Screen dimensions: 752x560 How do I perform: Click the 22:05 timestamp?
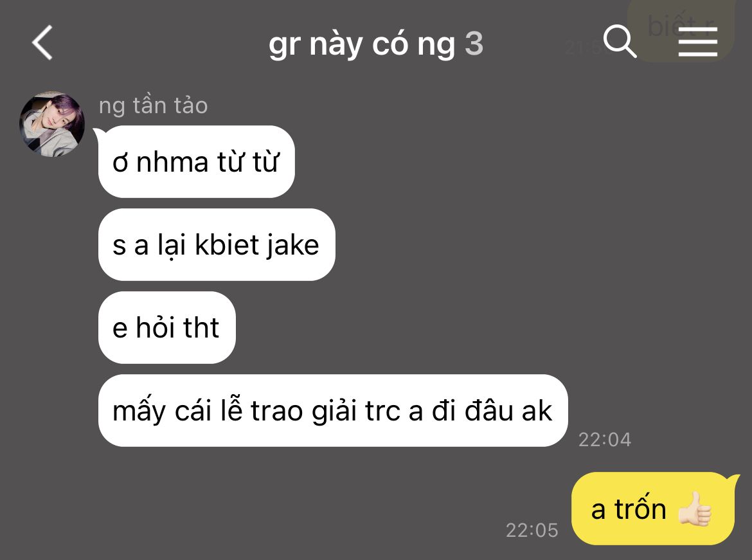coord(532,530)
